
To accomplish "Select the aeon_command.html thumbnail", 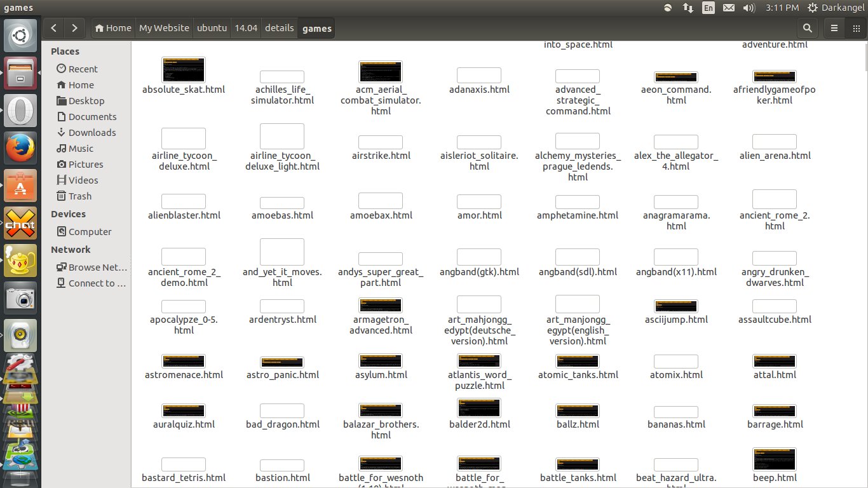I will click(676, 77).
